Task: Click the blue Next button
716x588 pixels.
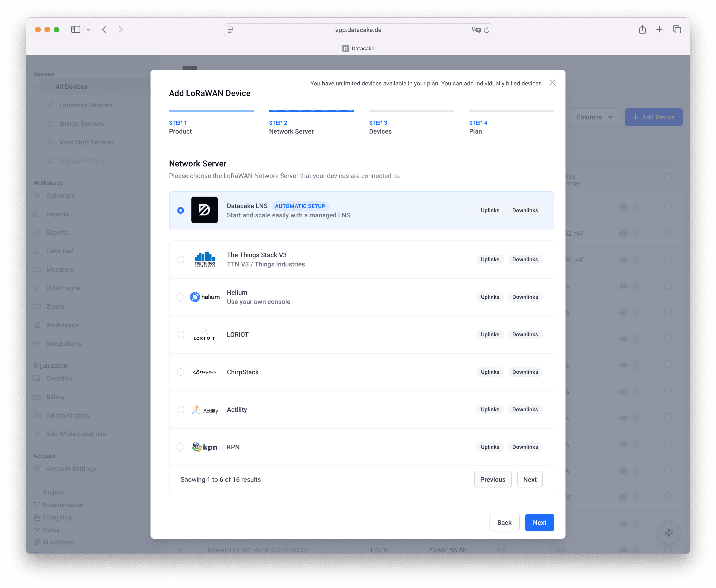Action: 540,523
